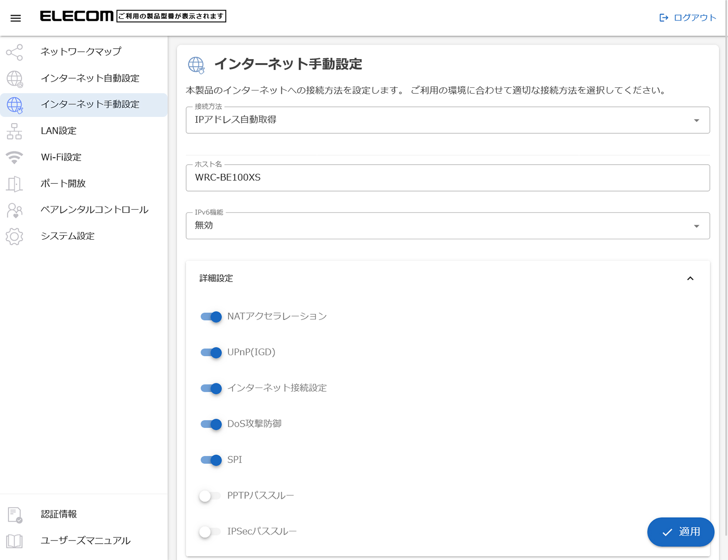Toggle DoS攻撃防御 protection off
The image size is (728, 560).
point(211,424)
